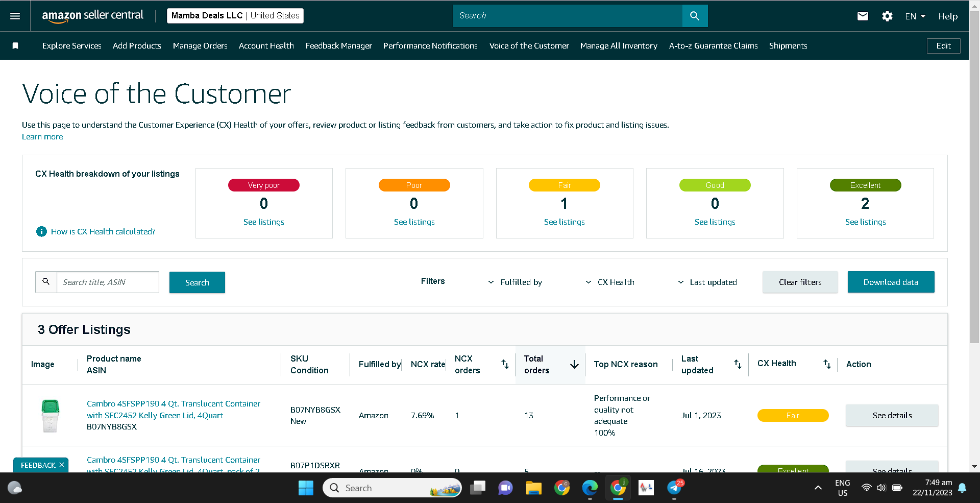Open the taskbar clock showing 7:49 am
The height and width of the screenshot is (503, 980).
[x=933, y=488]
